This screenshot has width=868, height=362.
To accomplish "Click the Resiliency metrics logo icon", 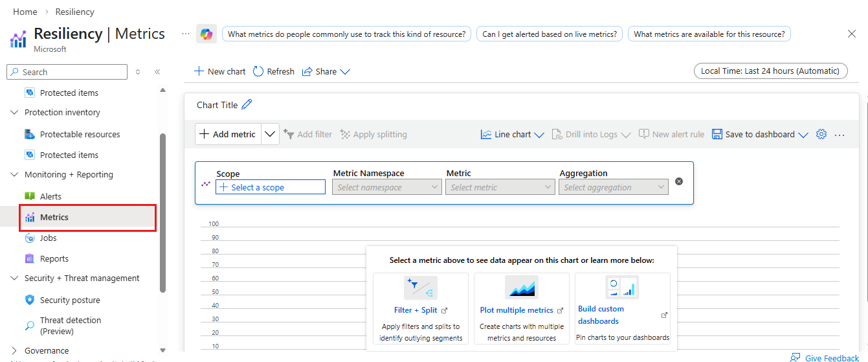I will [x=17, y=38].
